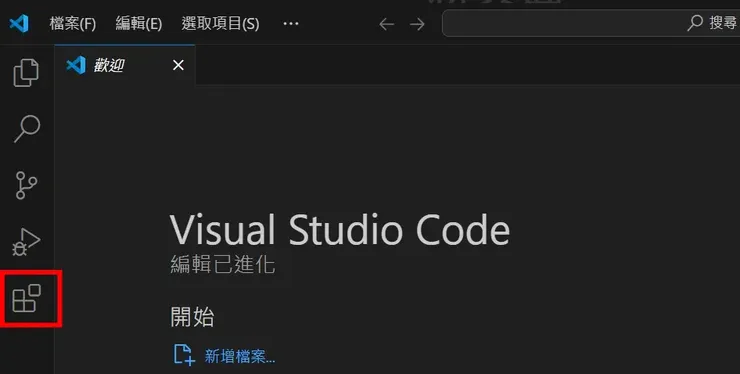Click the 編輯已進化 subtitle text
The width and height of the screenshot is (740, 374).
pos(223,264)
